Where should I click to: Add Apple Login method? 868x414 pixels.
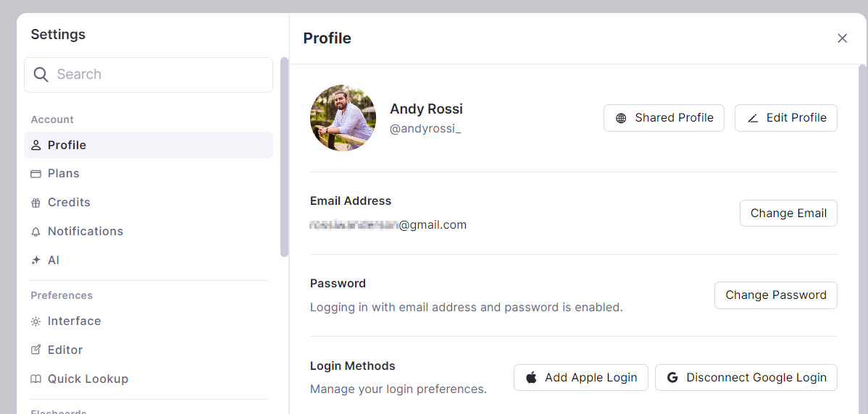coord(580,378)
